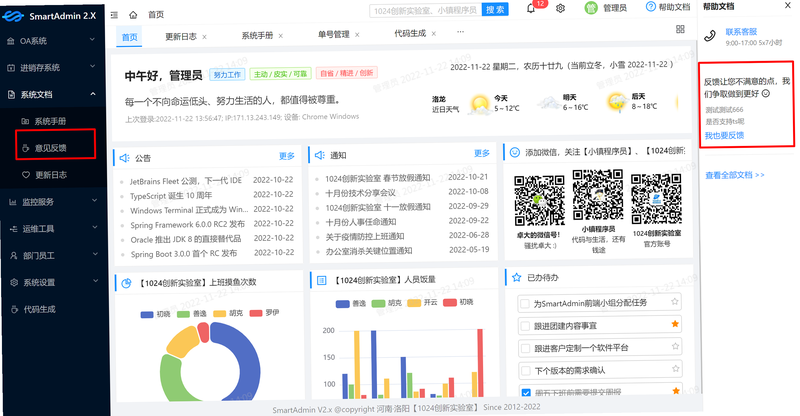Check 下个版本的需求确认 checkbox
The image size is (800, 416).
525,371
